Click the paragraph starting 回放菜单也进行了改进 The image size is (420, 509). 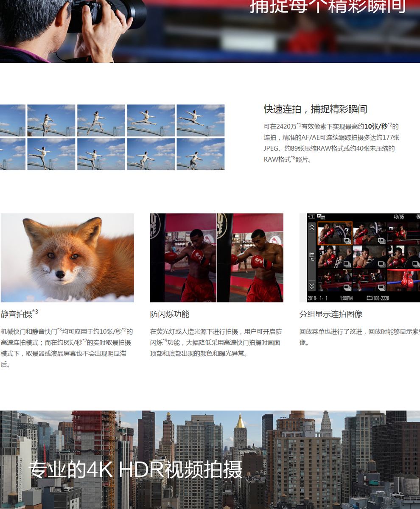click(360, 337)
